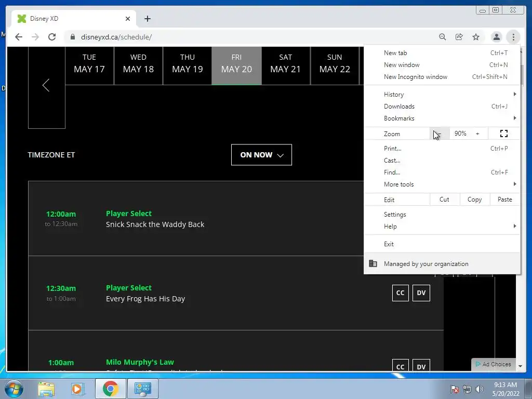Screen dimensions: 532x399
Task: Click the browser forward arrow
Action: coord(35,37)
